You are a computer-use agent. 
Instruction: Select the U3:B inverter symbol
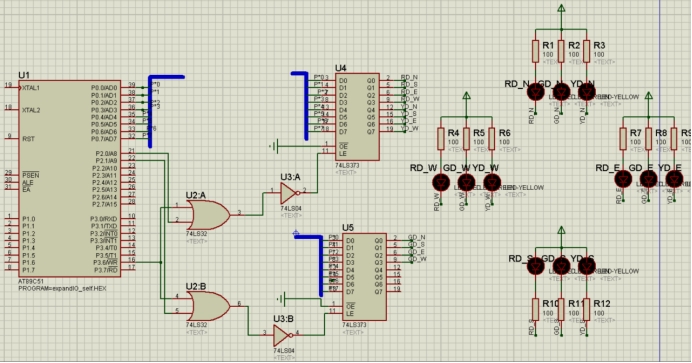282,335
